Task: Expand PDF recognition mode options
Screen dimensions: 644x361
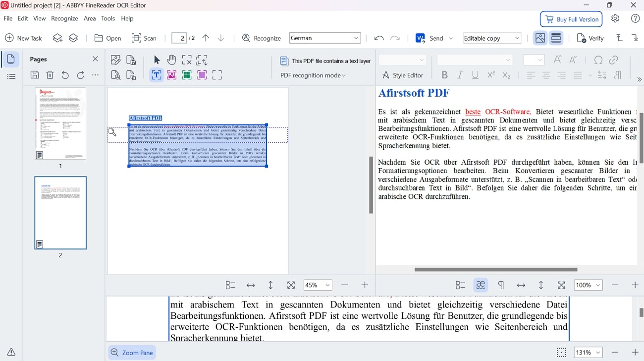Action: (x=313, y=75)
